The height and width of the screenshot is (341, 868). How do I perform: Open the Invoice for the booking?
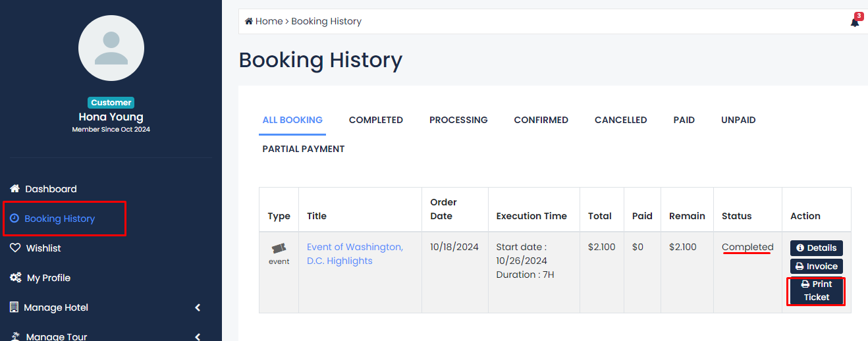tap(816, 267)
